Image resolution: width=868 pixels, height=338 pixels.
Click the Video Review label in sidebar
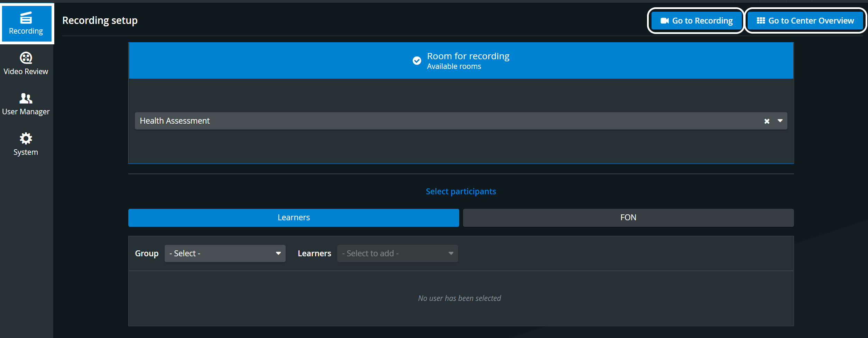tap(26, 71)
